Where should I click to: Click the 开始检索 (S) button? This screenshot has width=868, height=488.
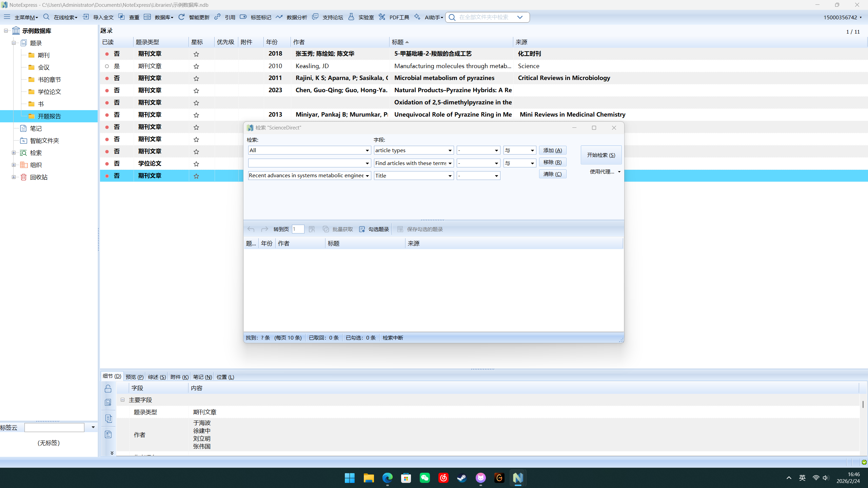click(x=601, y=155)
